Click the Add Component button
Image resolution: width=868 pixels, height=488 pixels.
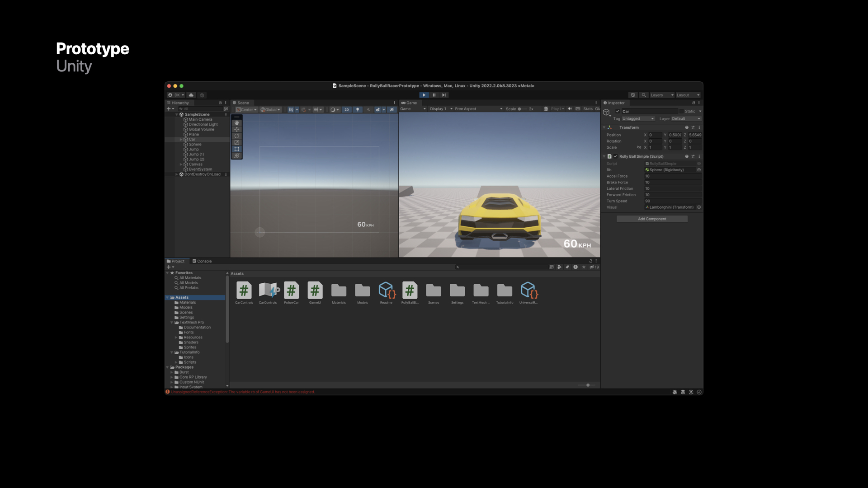pos(652,219)
